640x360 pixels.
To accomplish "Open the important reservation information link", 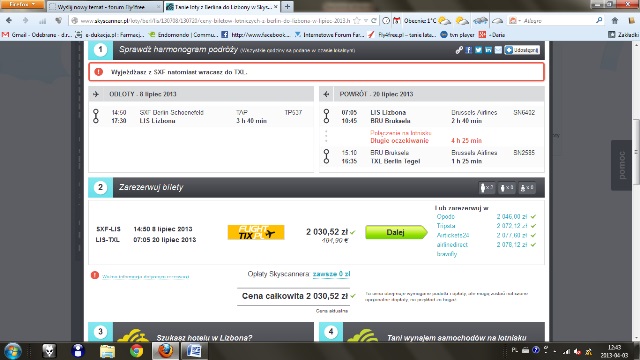I will click(x=145, y=276).
